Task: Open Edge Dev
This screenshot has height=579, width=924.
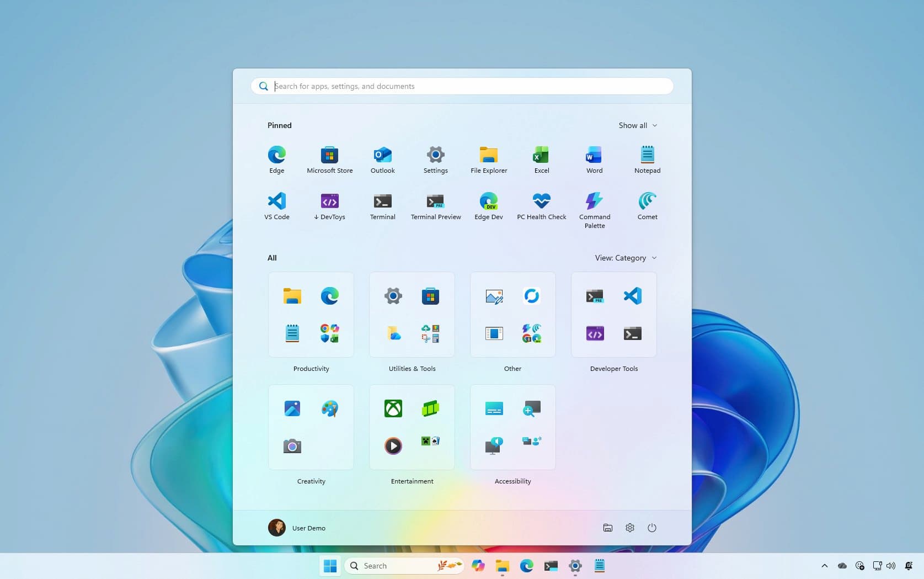Action: click(x=488, y=205)
